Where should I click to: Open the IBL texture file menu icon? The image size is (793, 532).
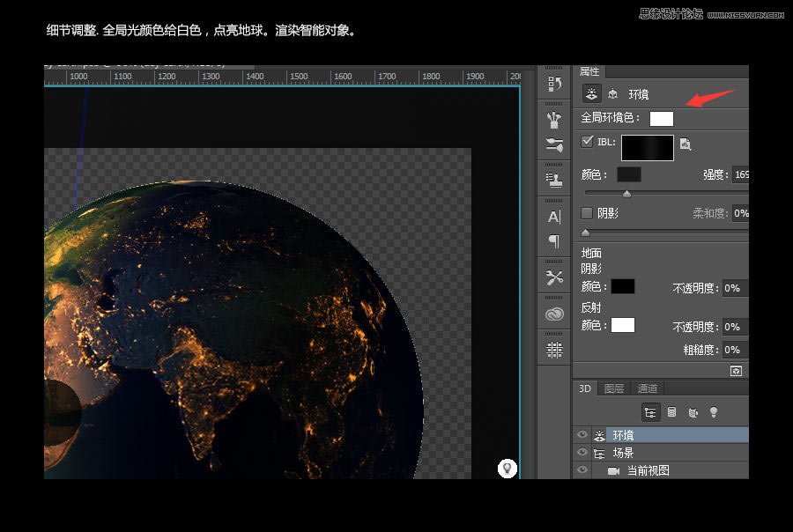point(686,144)
